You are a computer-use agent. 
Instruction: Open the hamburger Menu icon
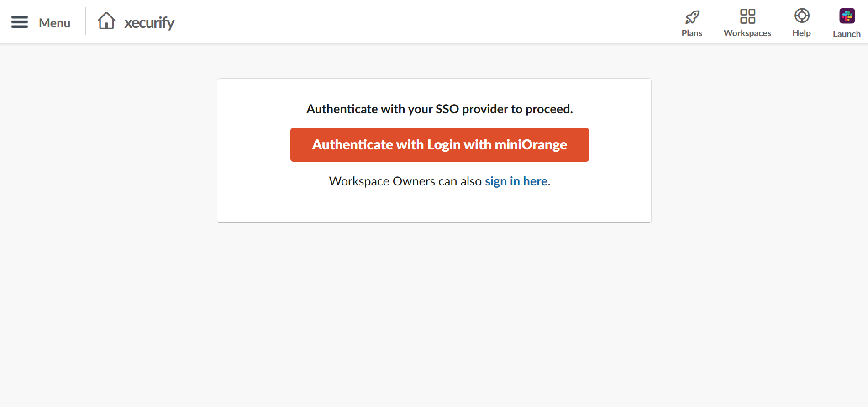click(20, 22)
